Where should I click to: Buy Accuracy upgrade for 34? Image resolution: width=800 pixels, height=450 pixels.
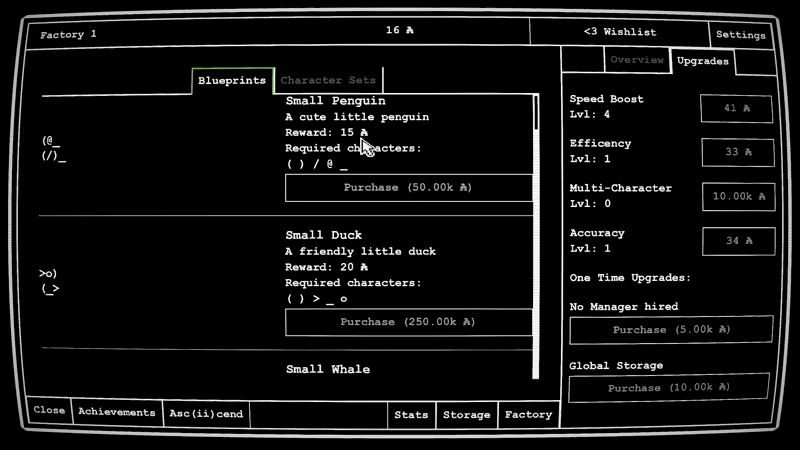click(739, 241)
